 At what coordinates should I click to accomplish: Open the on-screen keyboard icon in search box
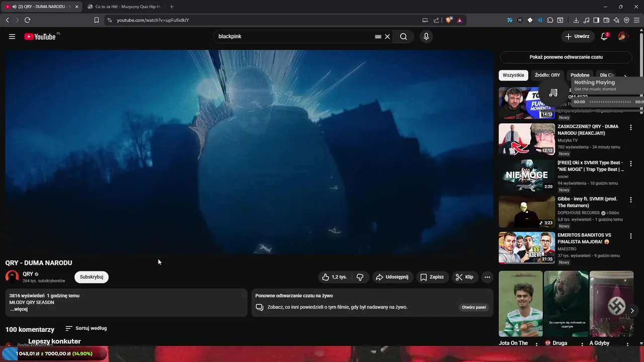[378, 37]
